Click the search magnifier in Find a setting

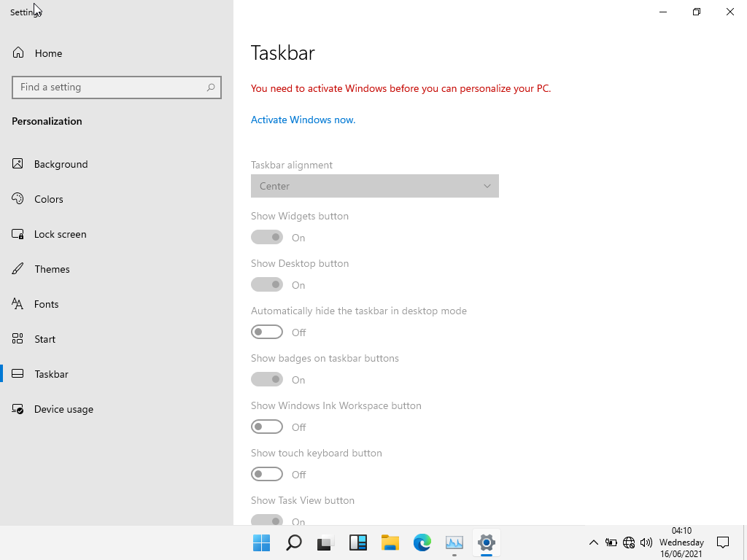(x=211, y=87)
